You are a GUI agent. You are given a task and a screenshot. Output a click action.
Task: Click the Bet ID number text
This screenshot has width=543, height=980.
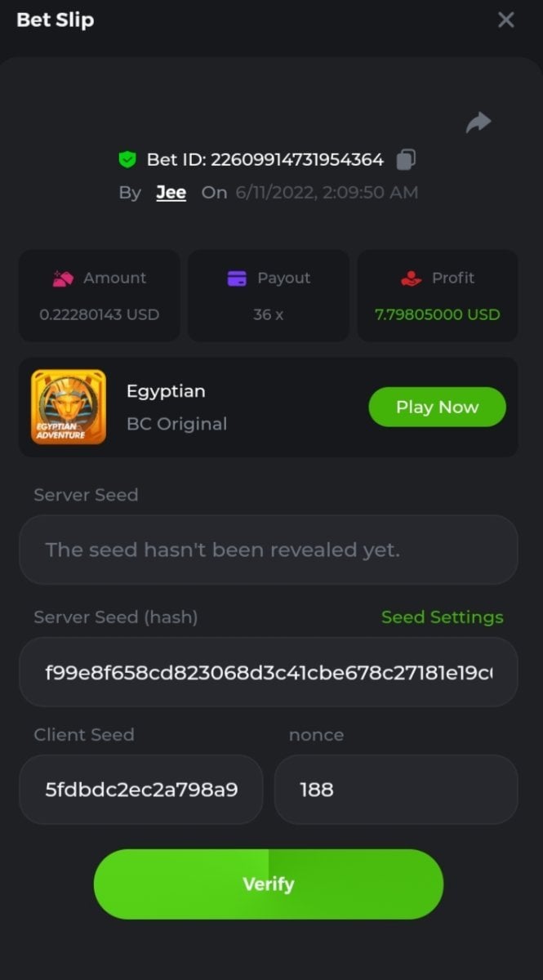(297, 159)
